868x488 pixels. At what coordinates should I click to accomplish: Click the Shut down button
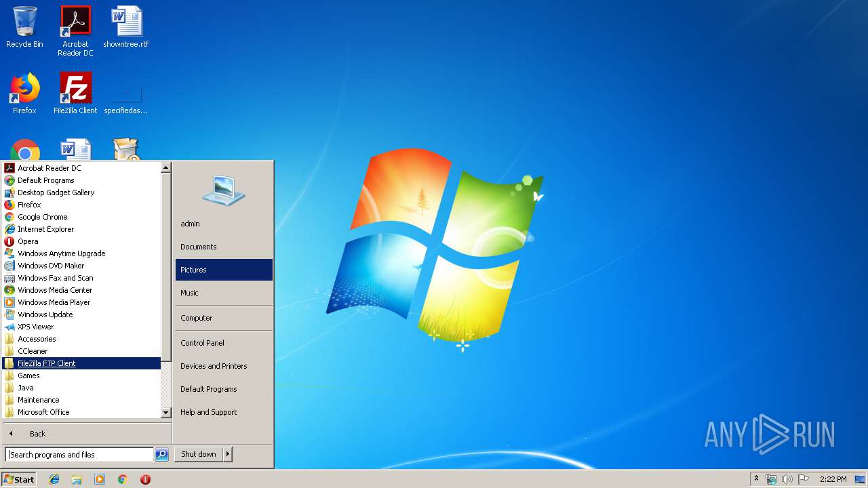pyautogui.click(x=199, y=454)
